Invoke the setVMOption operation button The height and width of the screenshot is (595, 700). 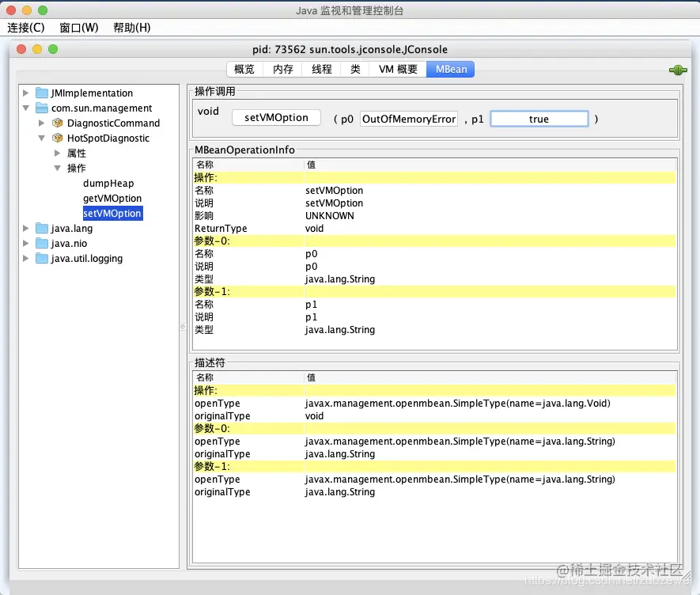275,116
